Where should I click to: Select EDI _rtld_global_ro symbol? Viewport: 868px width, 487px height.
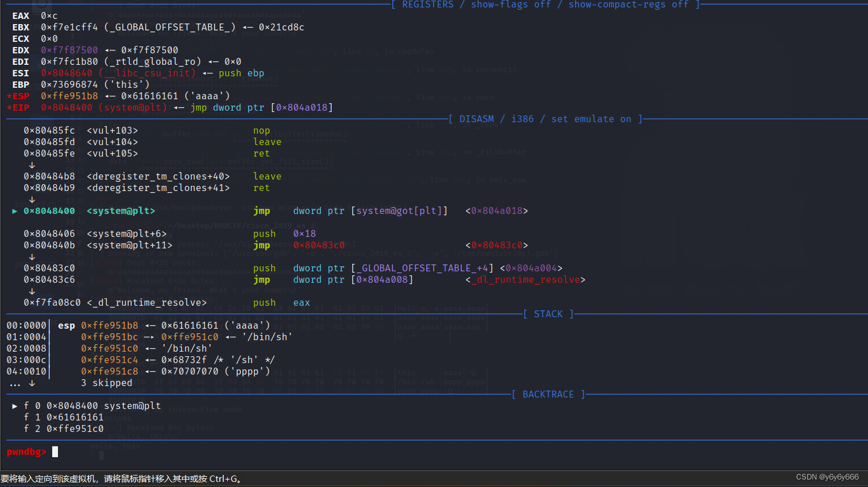(153, 62)
